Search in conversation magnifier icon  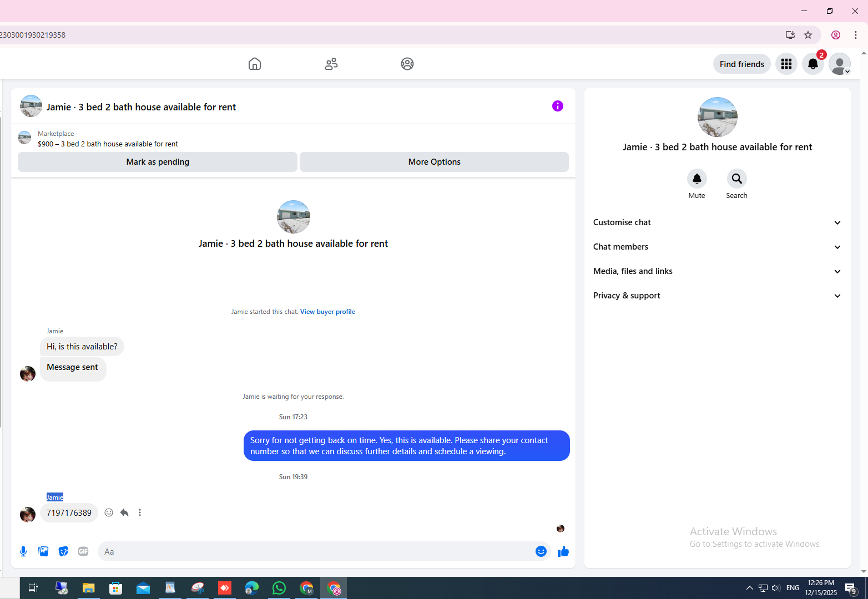tap(737, 179)
